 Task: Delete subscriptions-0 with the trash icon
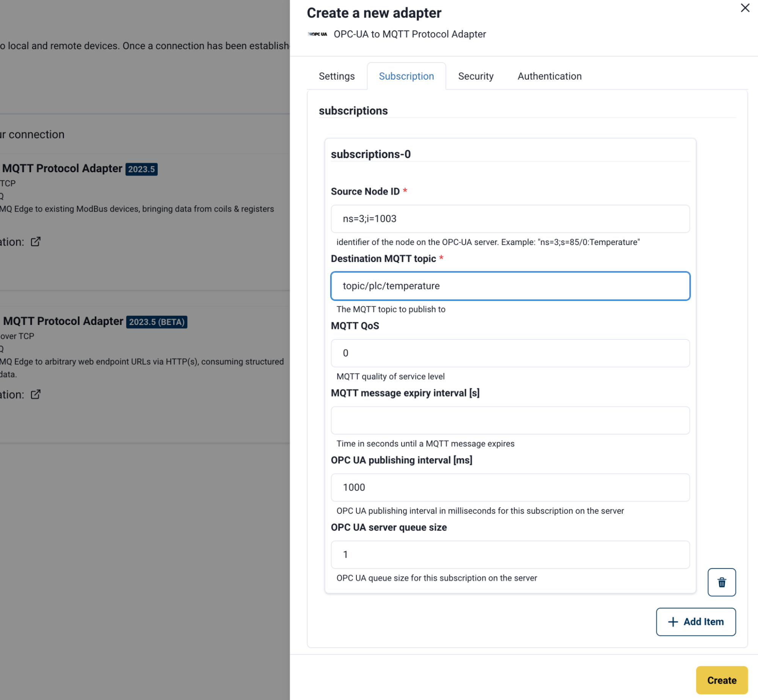(x=721, y=582)
